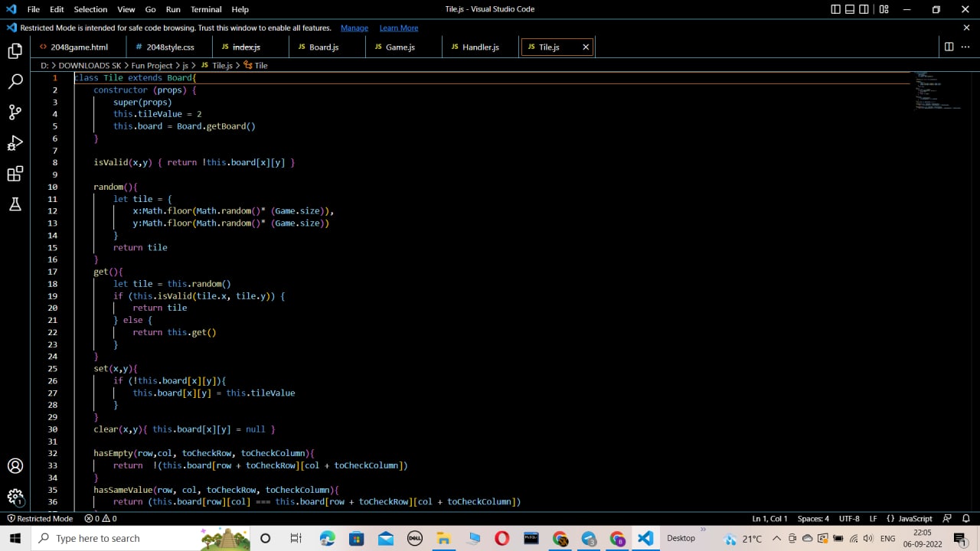The height and width of the screenshot is (551, 980).
Task: Open the Mail app on the taskbar
Action: [x=386, y=538]
